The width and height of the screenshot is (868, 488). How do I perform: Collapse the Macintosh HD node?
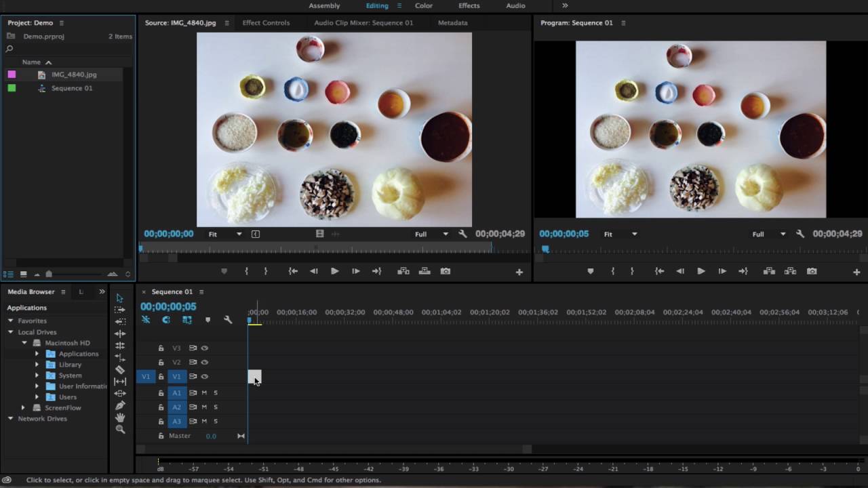point(24,343)
